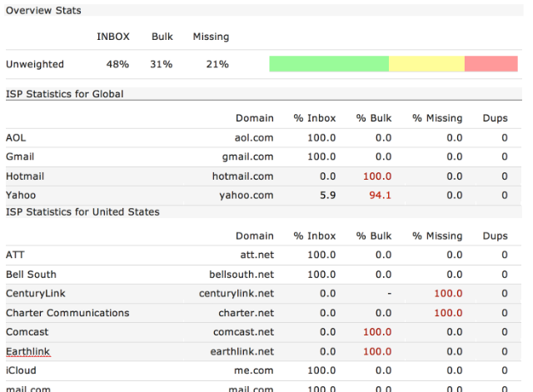Click the 31% bulk value
This screenshot has width=533, height=392.
click(162, 64)
